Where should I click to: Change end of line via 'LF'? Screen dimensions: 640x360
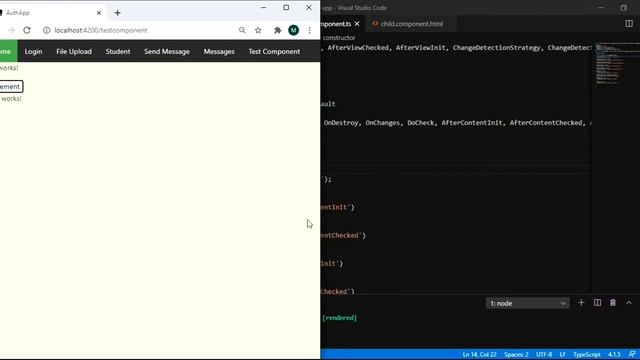pos(562,355)
